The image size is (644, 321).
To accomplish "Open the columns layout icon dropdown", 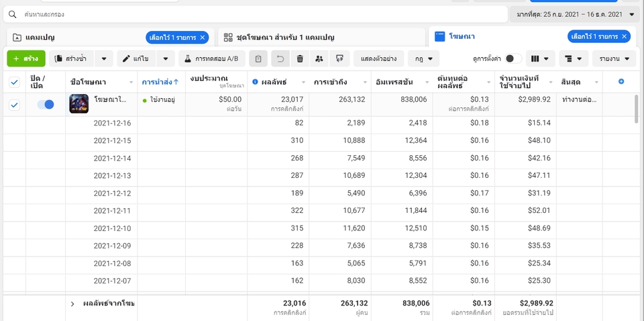I will pyautogui.click(x=540, y=59).
